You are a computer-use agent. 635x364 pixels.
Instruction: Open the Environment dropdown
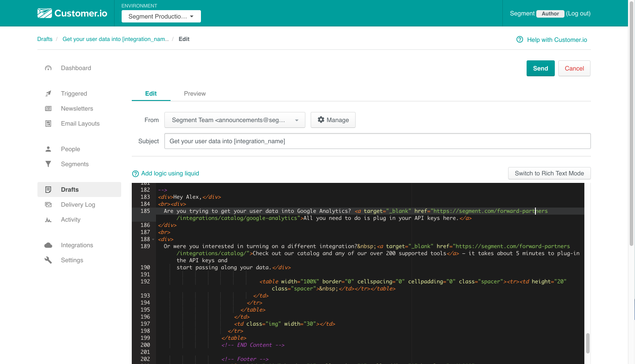[161, 17]
